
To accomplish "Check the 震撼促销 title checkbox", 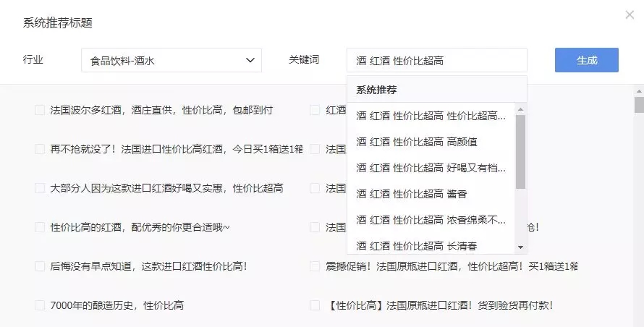I will pos(315,266).
